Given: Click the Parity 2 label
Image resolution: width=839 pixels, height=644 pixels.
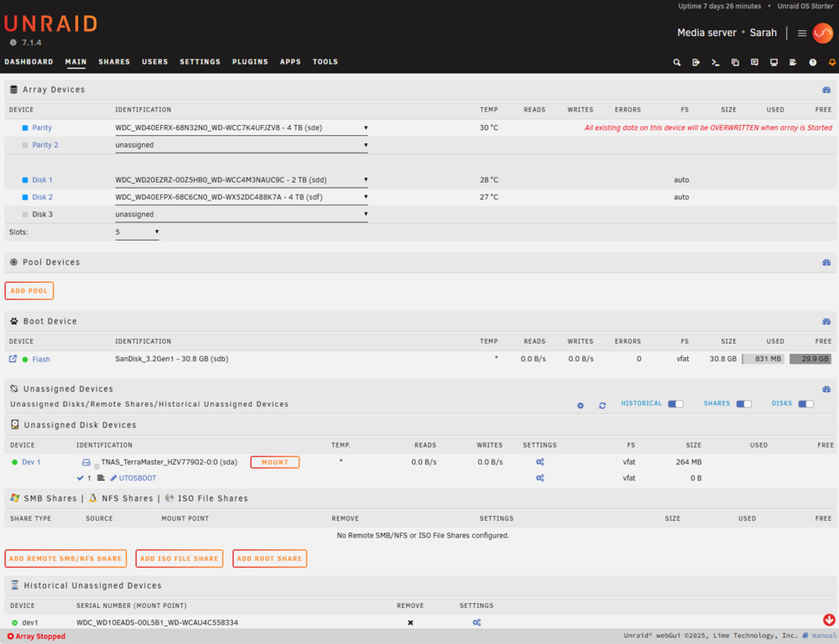Looking at the screenshot, I should coord(45,145).
